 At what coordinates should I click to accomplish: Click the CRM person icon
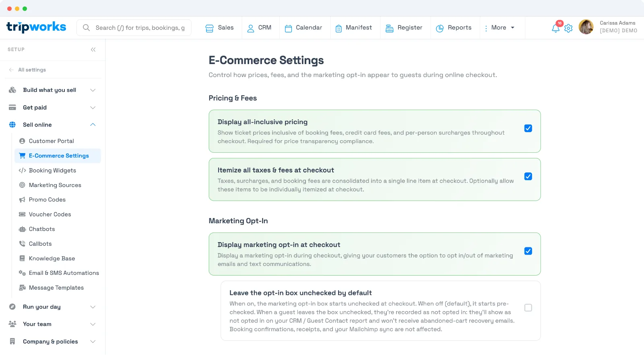250,28
